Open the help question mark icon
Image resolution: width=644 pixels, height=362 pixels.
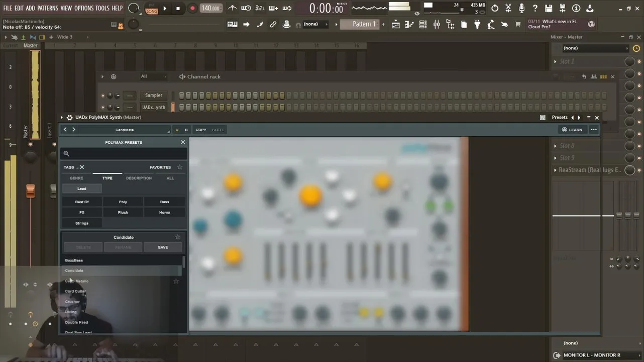[535, 8]
